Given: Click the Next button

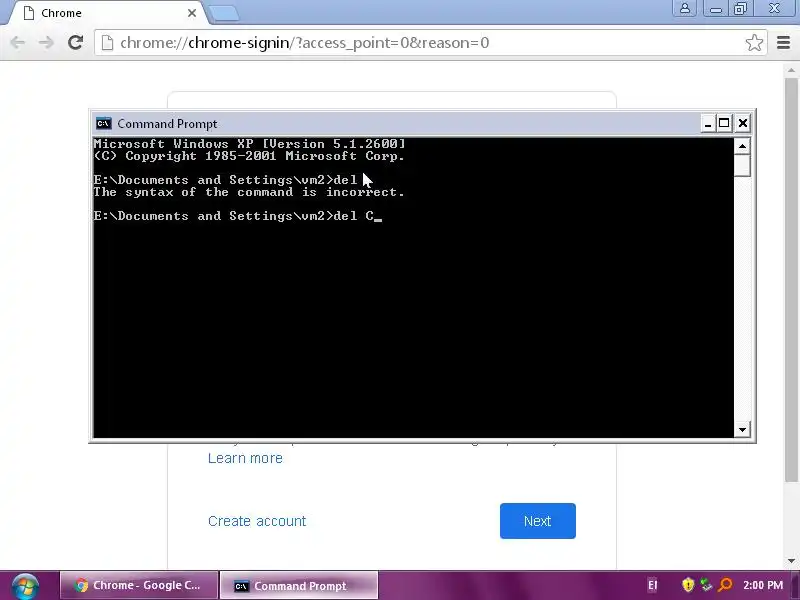Looking at the screenshot, I should point(538,521).
